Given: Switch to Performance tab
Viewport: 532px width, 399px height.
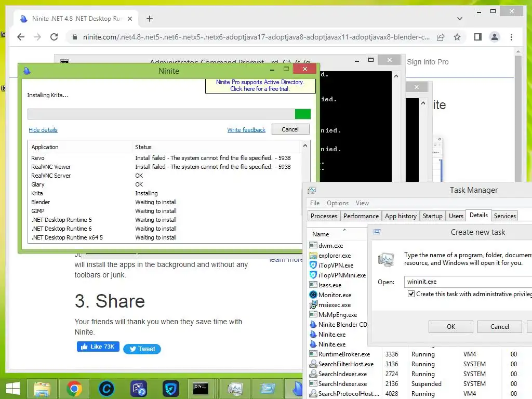Looking at the screenshot, I should (361, 216).
